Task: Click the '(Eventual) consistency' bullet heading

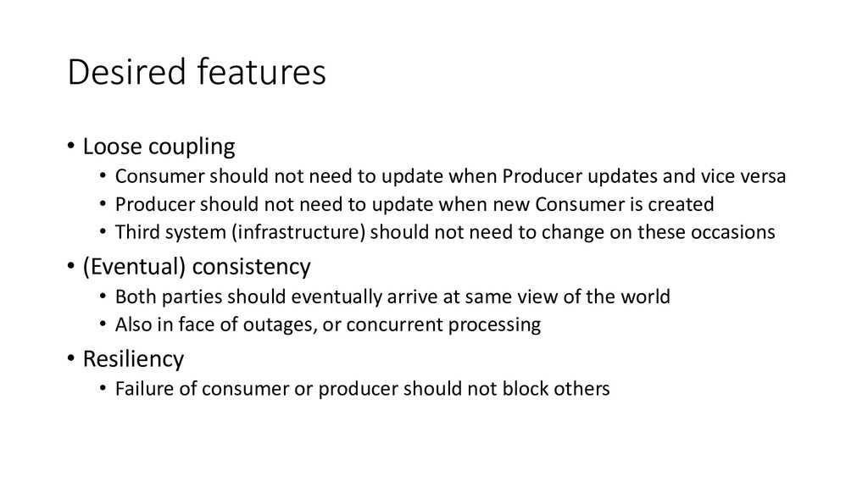Action: click(196, 268)
